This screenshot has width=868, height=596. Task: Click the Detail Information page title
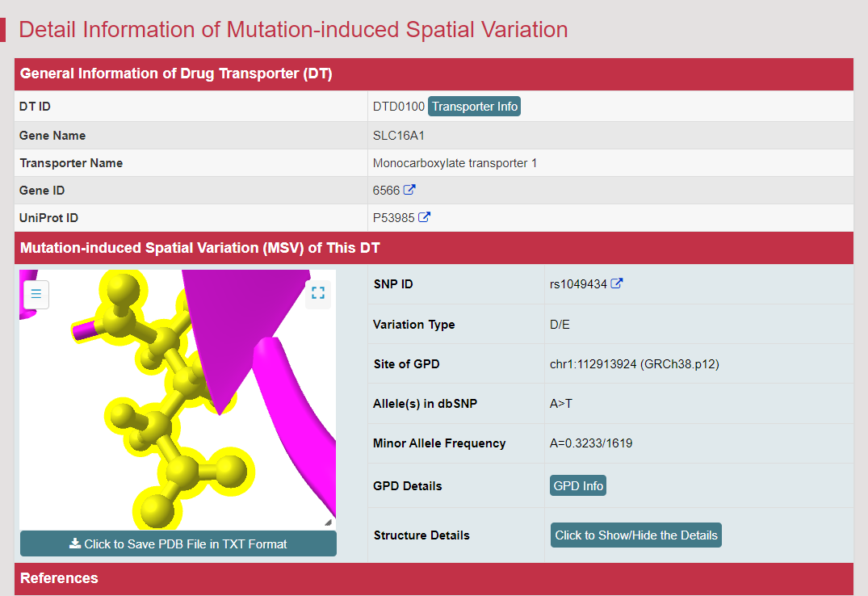point(293,30)
